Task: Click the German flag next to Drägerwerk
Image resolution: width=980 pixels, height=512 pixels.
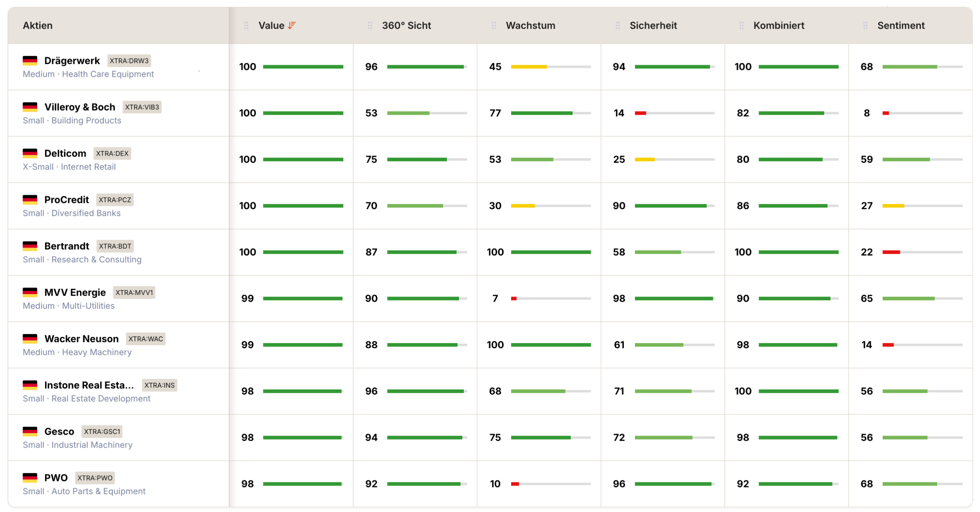Action: [x=30, y=60]
